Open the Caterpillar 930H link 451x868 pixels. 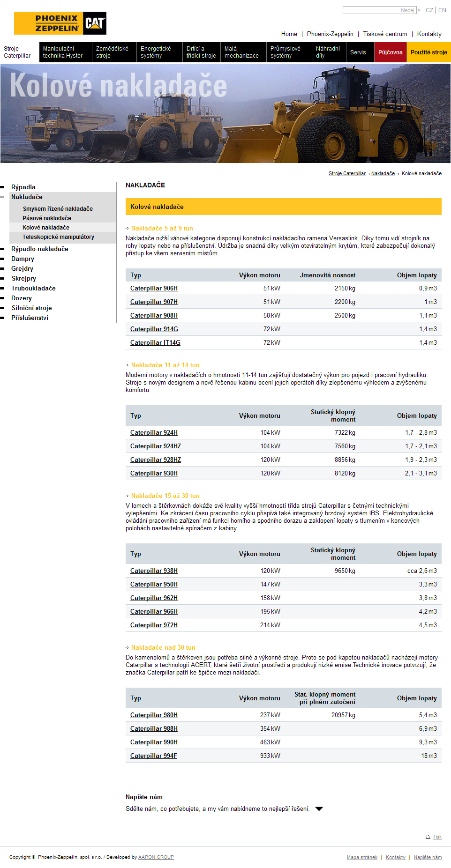click(x=154, y=473)
